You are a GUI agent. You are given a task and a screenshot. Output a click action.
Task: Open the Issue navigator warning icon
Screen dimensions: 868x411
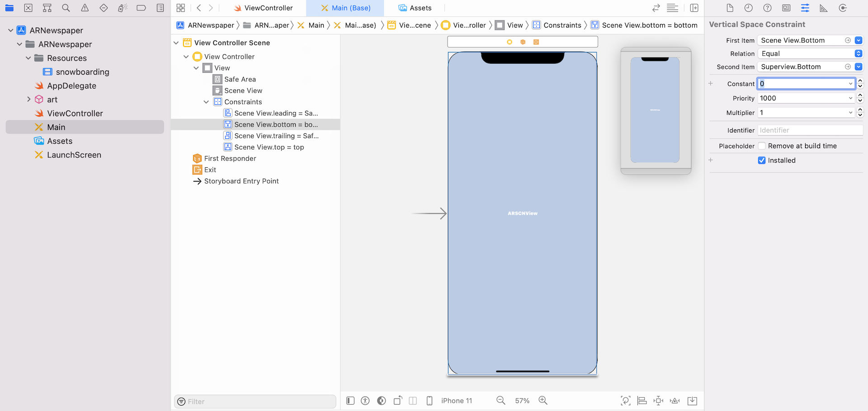pyautogui.click(x=85, y=8)
